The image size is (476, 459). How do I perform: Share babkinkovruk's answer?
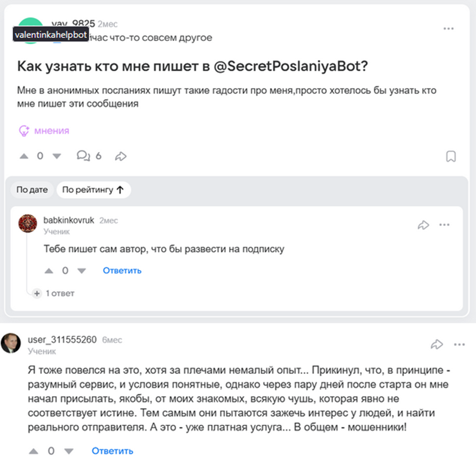(x=423, y=225)
